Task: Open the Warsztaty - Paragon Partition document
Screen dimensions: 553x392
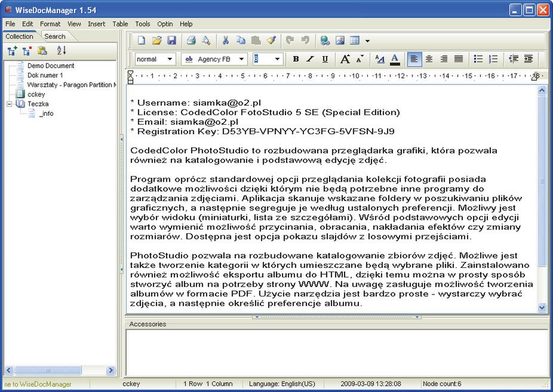Action: click(x=72, y=85)
